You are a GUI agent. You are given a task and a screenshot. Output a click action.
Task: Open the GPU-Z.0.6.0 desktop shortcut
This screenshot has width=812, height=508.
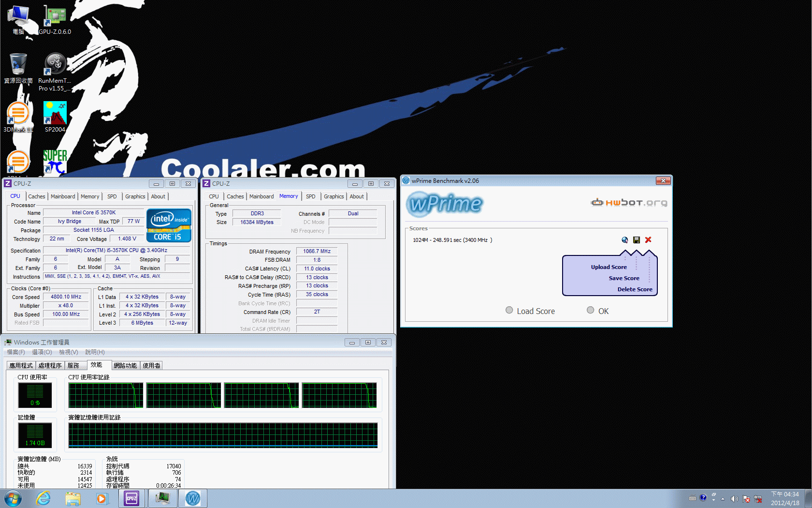(55, 19)
